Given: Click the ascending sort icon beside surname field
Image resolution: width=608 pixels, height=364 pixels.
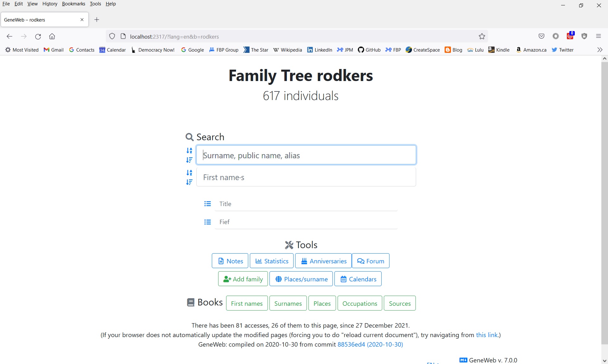Looking at the screenshot, I should [x=189, y=151].
